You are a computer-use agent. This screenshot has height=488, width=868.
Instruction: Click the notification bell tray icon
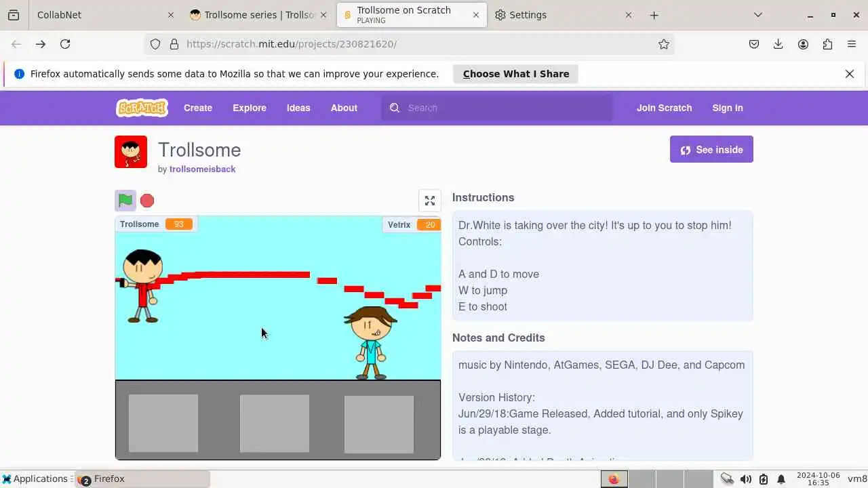coord(781,479)
